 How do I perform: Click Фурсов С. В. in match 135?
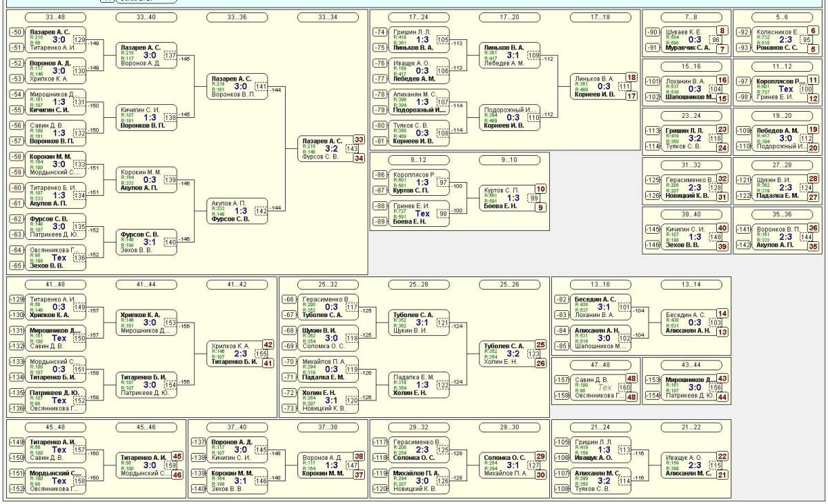click(x=48, y=218)
